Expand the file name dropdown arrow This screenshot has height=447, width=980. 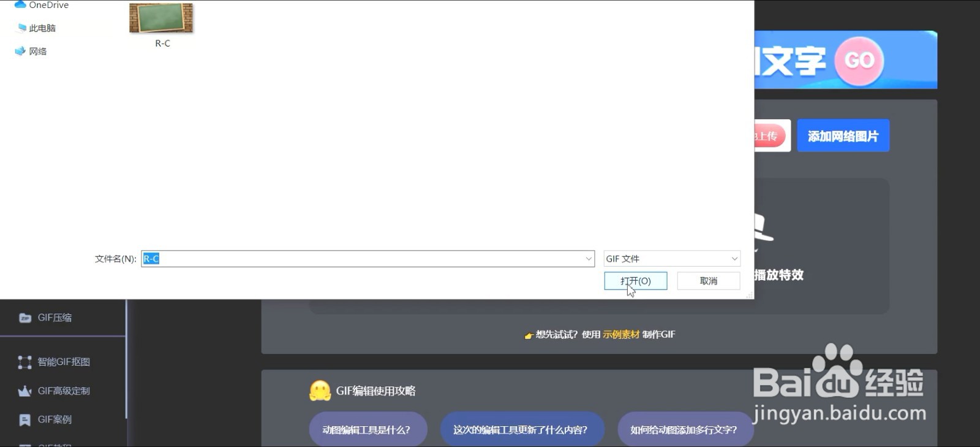588,259
